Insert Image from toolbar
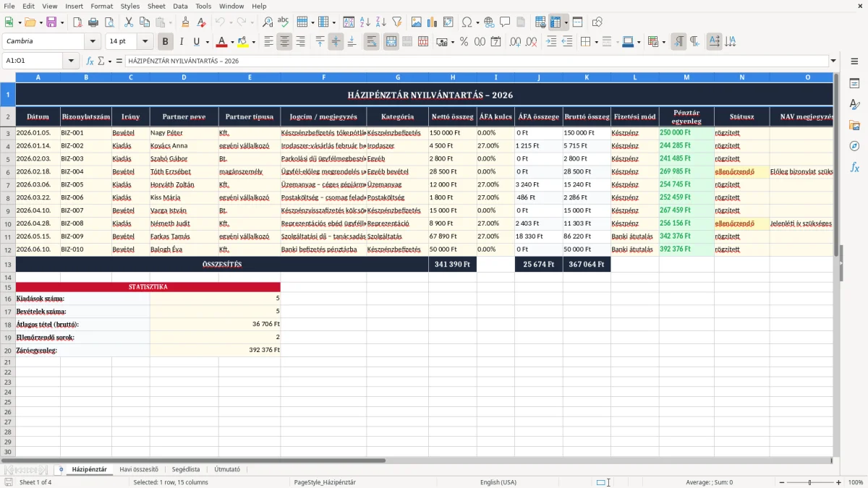 416,22
